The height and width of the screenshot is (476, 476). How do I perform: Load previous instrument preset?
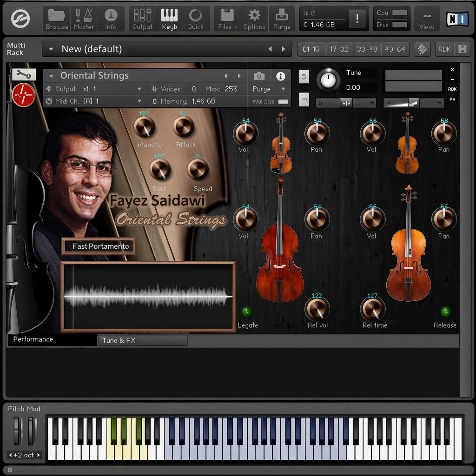(226, 76)
